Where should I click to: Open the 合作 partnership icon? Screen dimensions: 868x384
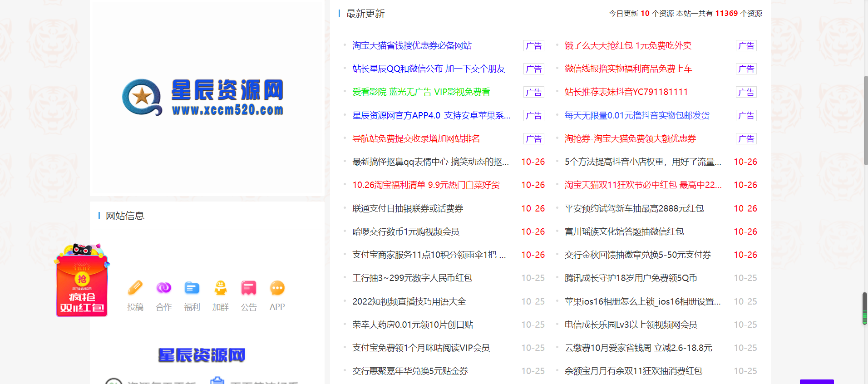coord(164,288)
